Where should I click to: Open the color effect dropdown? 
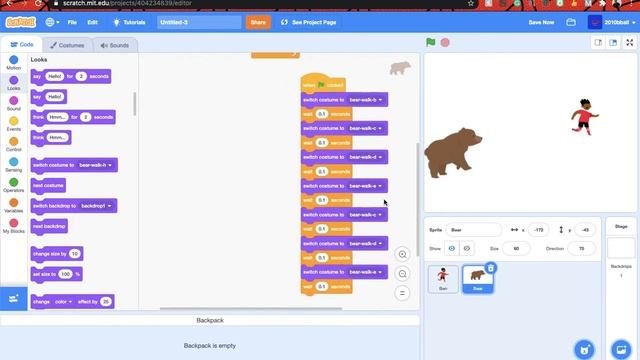(x=63, y=302)
